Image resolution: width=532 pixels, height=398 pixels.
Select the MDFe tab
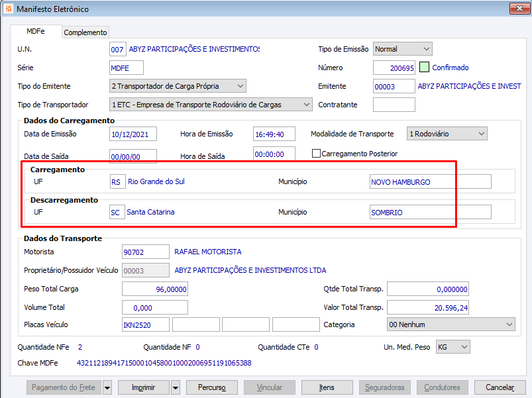click(36, 31)
